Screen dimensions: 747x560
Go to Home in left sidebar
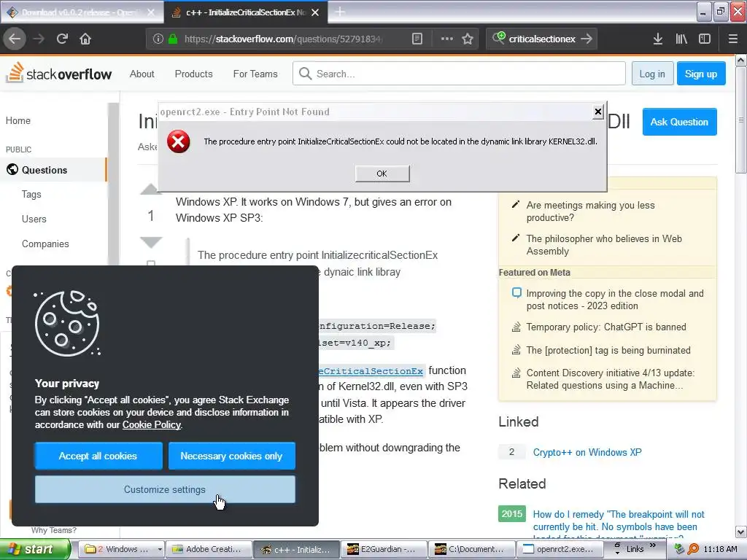pyautogui.click(x=18, y=120)
